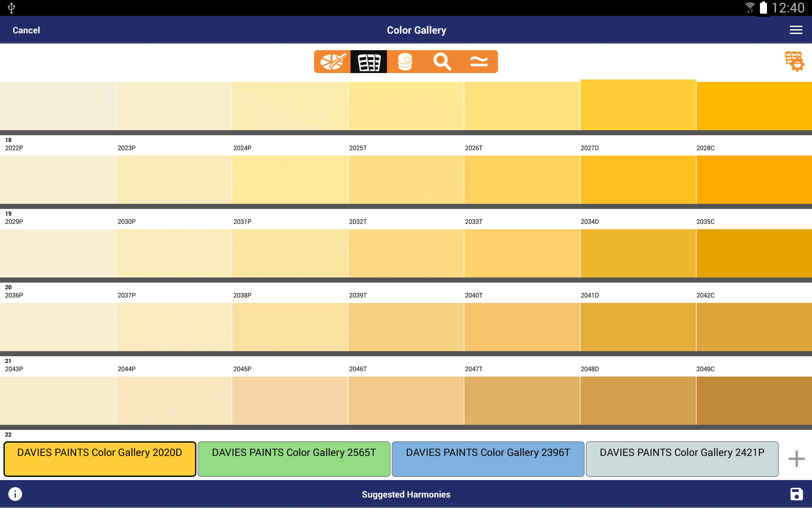Select the 2039T swatch in strip 20

pos(406,327)
